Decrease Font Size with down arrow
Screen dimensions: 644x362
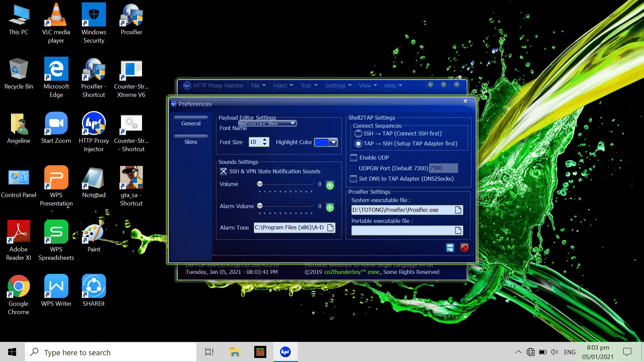tap(265, 144)
